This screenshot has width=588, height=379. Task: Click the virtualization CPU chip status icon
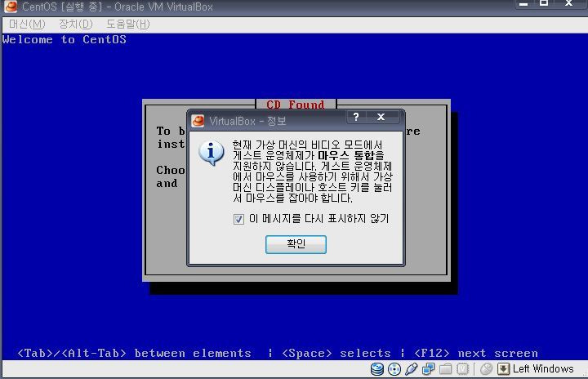coord(463,369)
